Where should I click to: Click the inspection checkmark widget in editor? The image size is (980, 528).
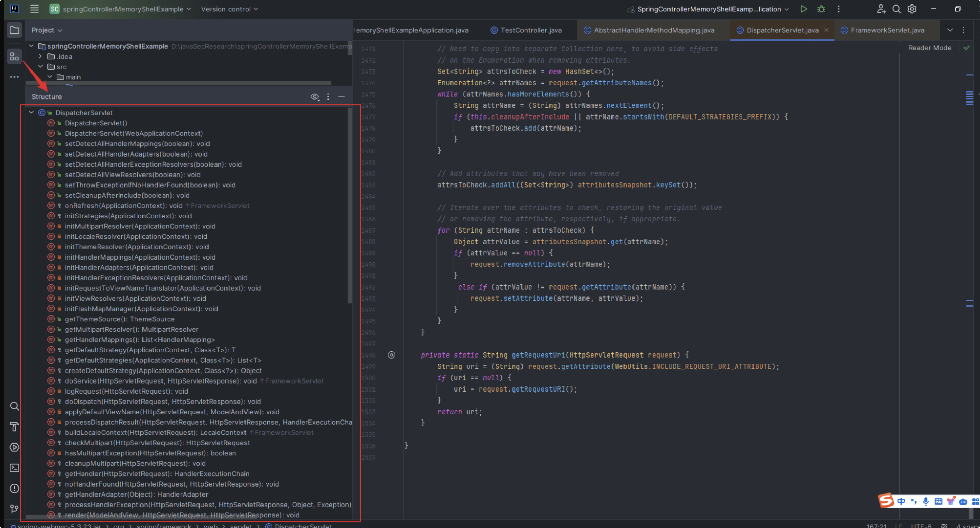(x=966, y=48)
